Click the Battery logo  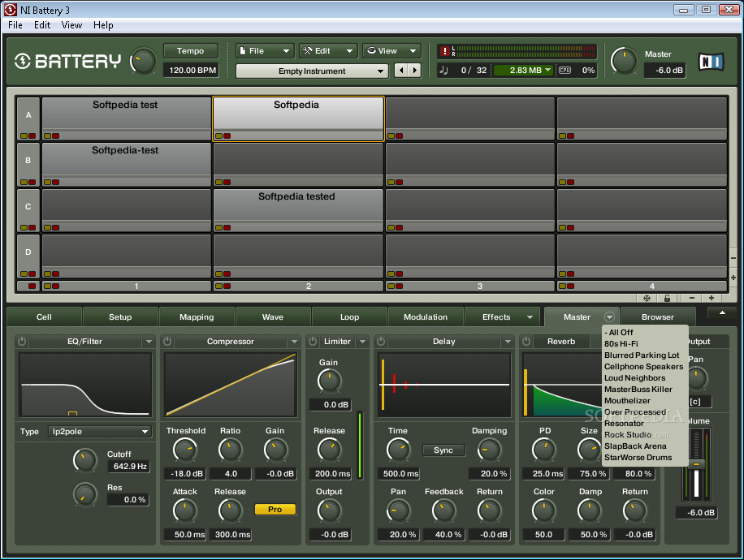pos(68,61)
